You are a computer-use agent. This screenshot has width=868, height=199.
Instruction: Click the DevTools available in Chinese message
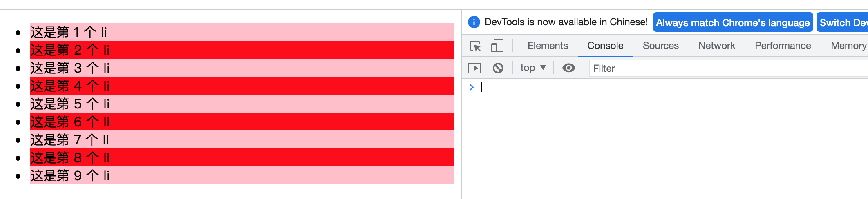point(566,22)
